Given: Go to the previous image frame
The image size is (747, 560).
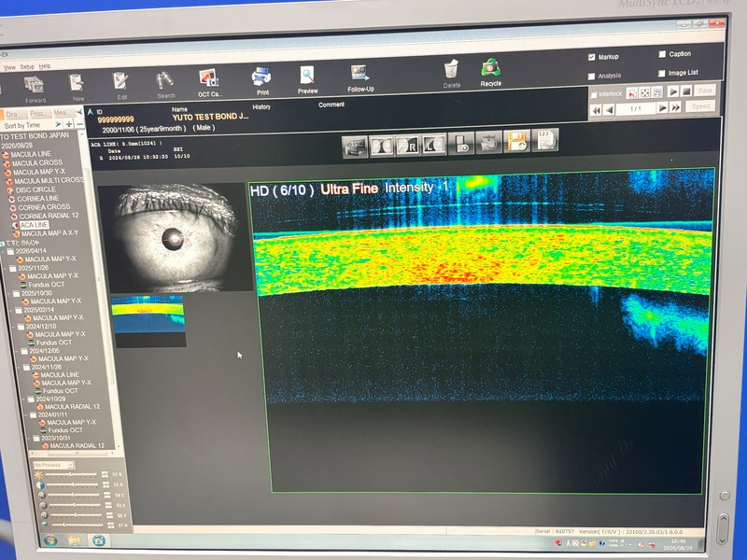Looking at the screenshot, I should tap(609, 110).
